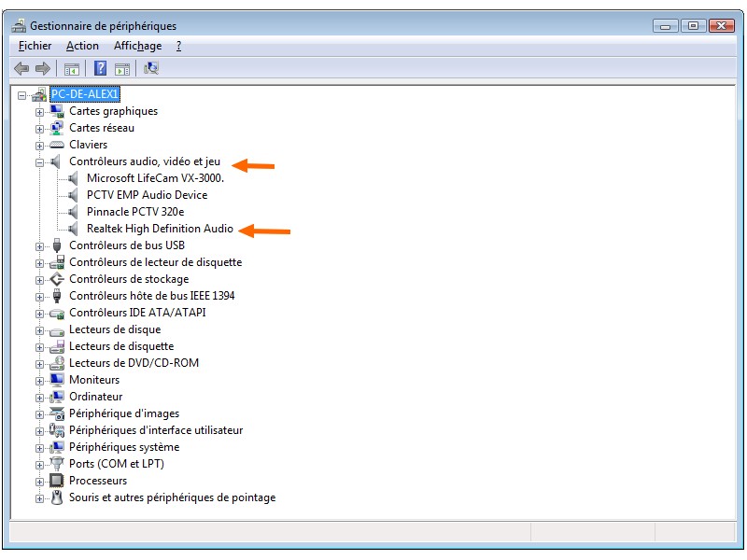Expand the Cartes graphiques node

pyautogui.click(x=40, y=112)
